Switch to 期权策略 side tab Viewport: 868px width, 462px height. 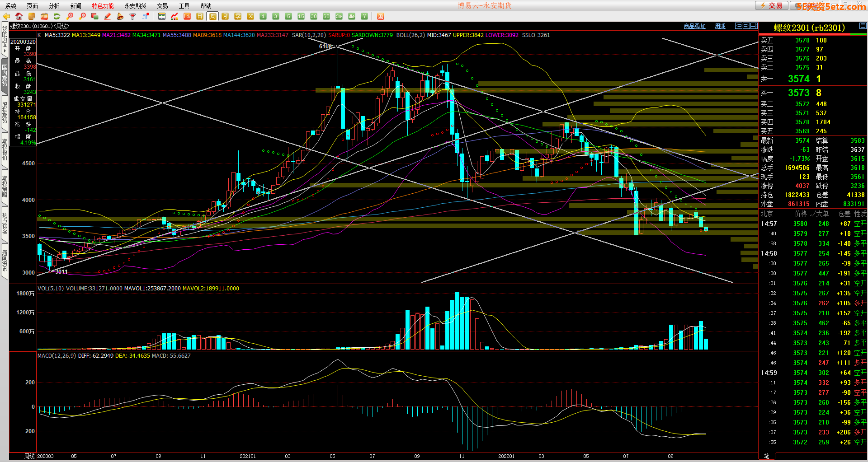tap(5, 187)
